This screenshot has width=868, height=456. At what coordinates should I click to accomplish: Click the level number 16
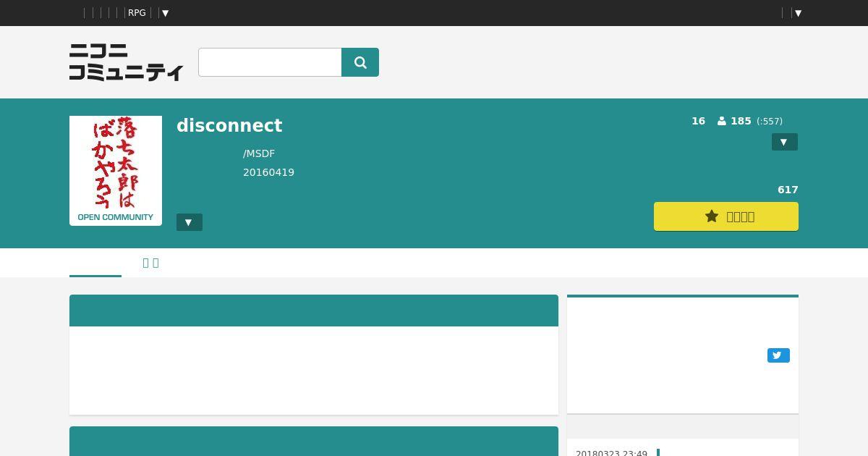(698, 121)
